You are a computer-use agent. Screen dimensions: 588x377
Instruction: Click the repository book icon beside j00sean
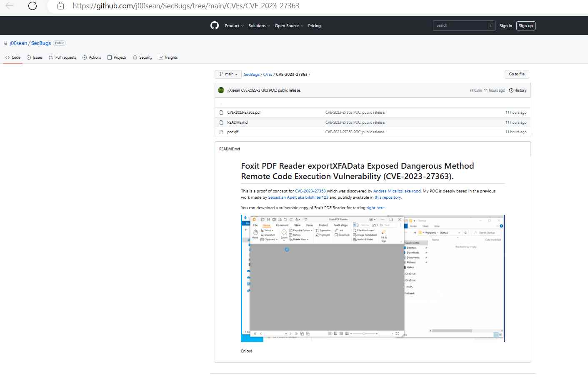pyautogui.click(x=6, y=43)
